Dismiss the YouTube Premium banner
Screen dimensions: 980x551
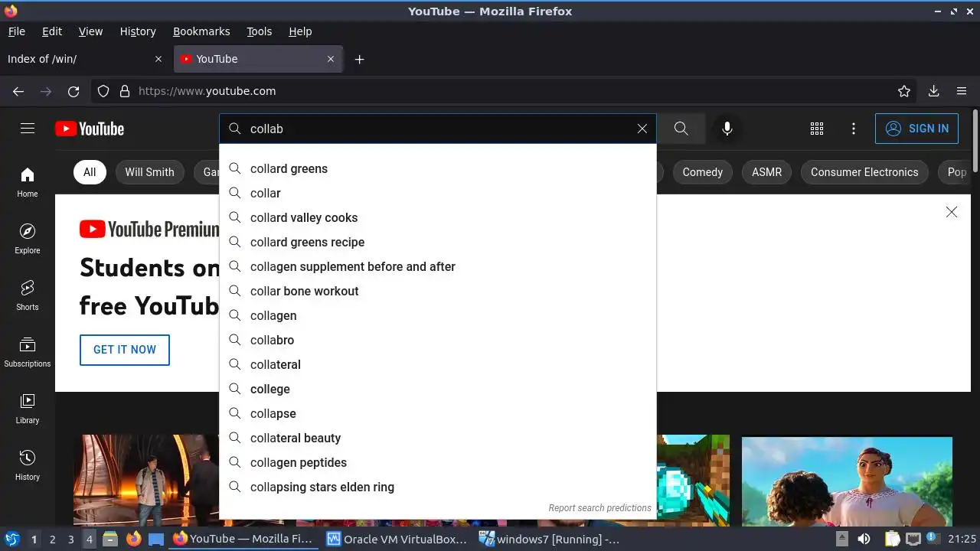tap(952, 212)
